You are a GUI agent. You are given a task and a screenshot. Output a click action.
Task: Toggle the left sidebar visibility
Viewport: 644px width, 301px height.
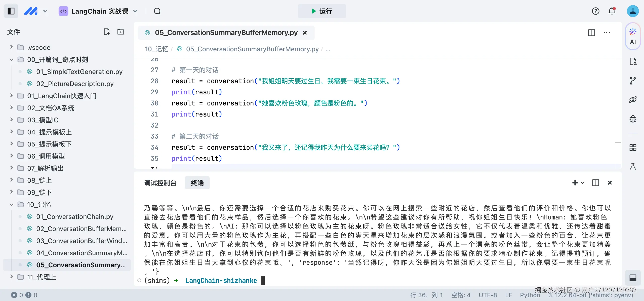point(11,11)
